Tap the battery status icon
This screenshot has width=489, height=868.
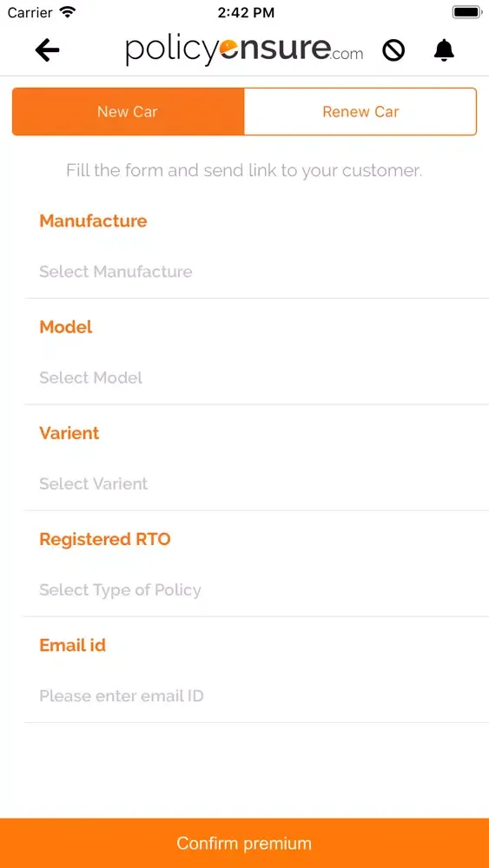click(467, 12)
